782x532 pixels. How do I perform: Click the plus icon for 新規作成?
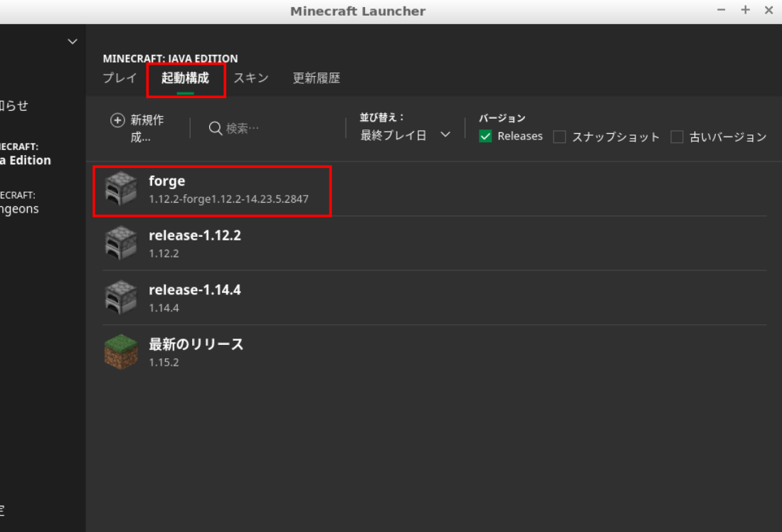[117, 120]
